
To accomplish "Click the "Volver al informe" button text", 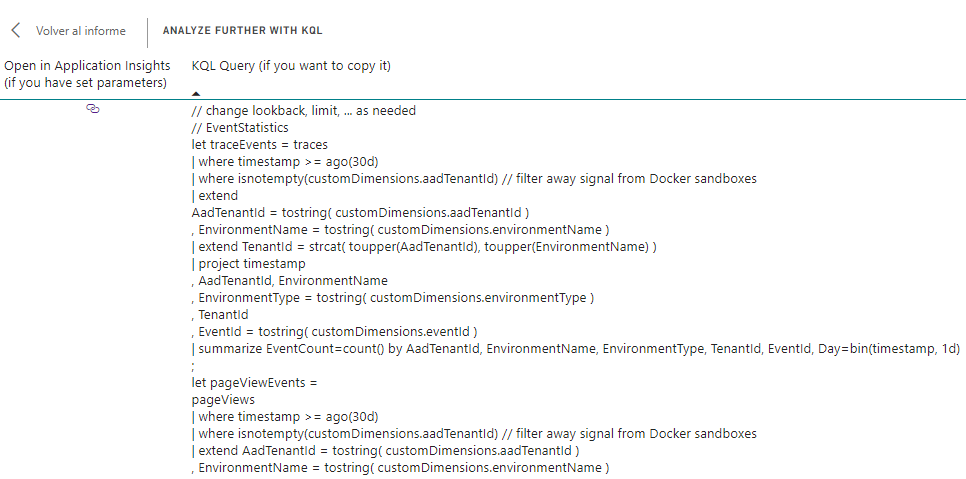I will pyautogui.click(x=81, y=31).
